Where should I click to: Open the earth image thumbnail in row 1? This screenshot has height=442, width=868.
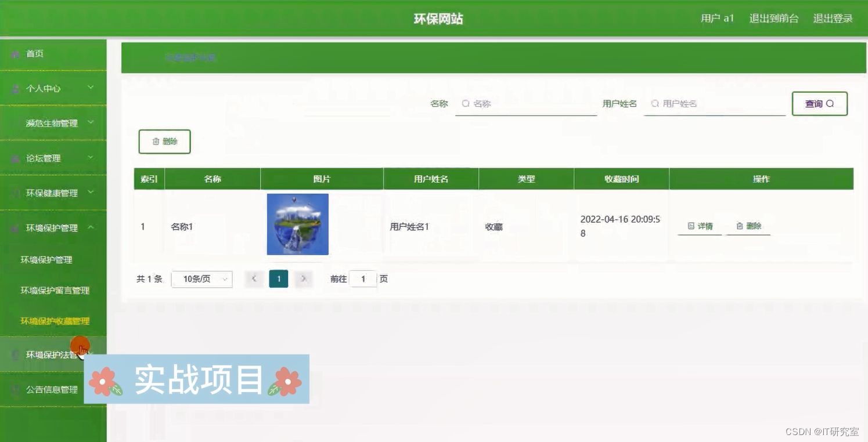point(298,224)
